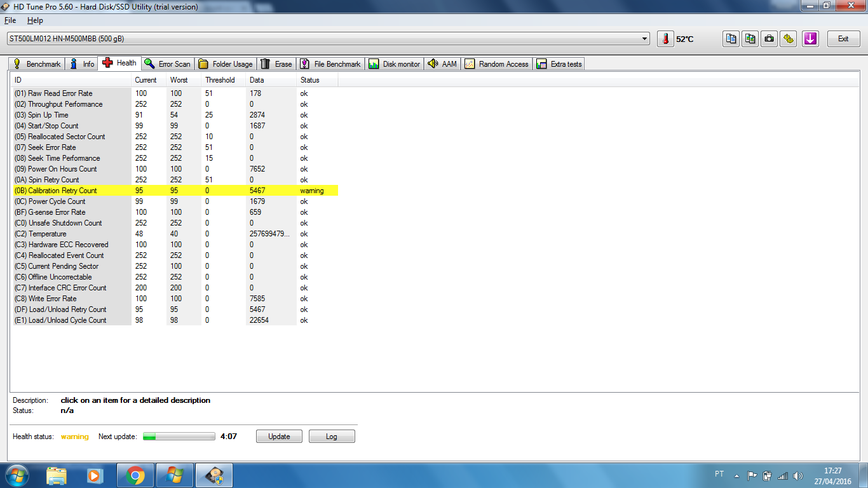Viewport: 868px width, 488px height.
Task: Select the (03) Spin Up Time row
Action: (x=174, y=115)
